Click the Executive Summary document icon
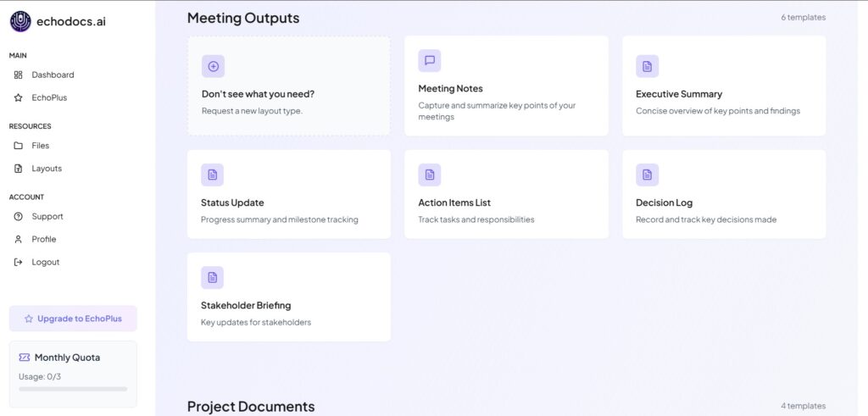Image resolution: width=868 pixels, height=416 pixels. pyautogui.click(x=647, y=66)
